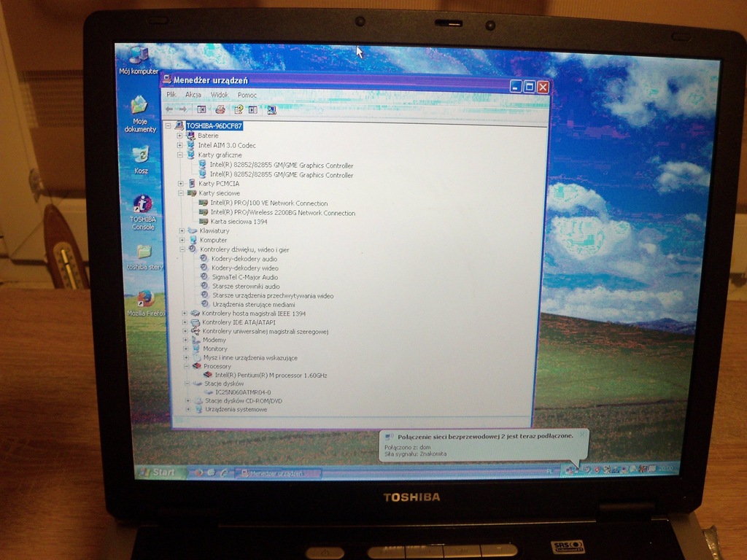The image size is (747, 560).
Task: Click Kontrolery uniwersalnej magistrali szeregowej label
Action: point(266,332)
